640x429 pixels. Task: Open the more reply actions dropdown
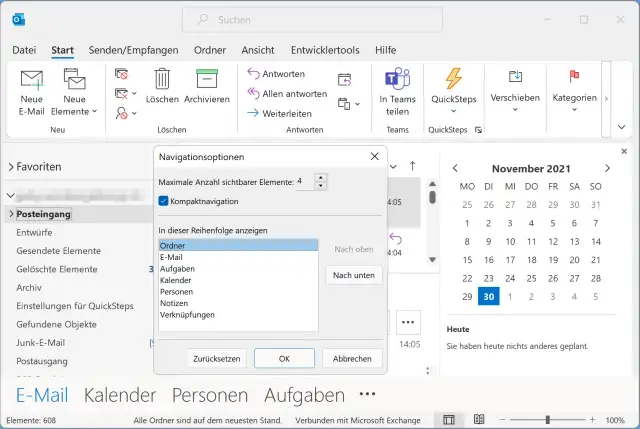[x=358, y=104]
